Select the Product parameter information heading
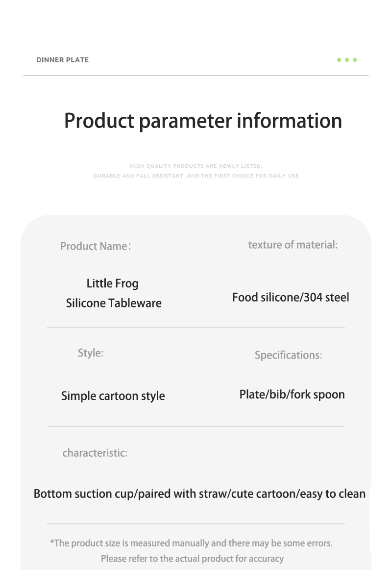Screen dimensions: 392x570 pyautogui.click(x=203, y=121)
